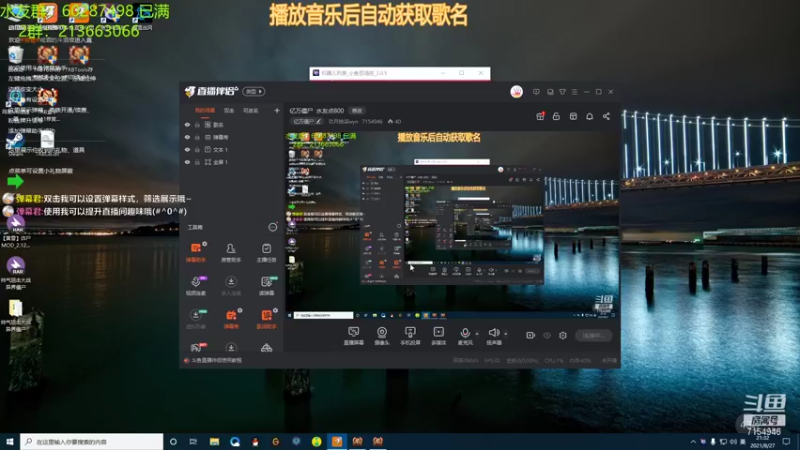
Task: Click the share icon in room header
Action: (606, 116)
